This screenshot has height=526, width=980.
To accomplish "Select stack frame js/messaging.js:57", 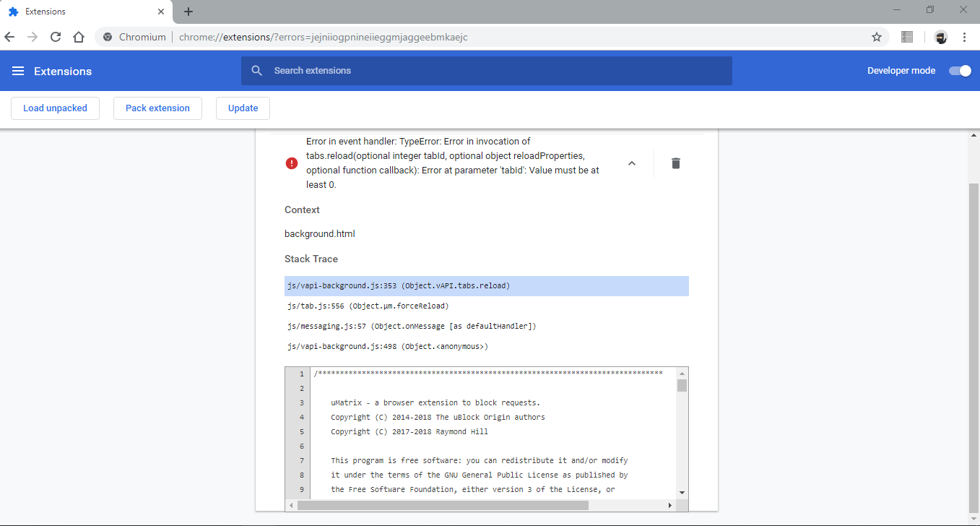I will pos(487,327).
